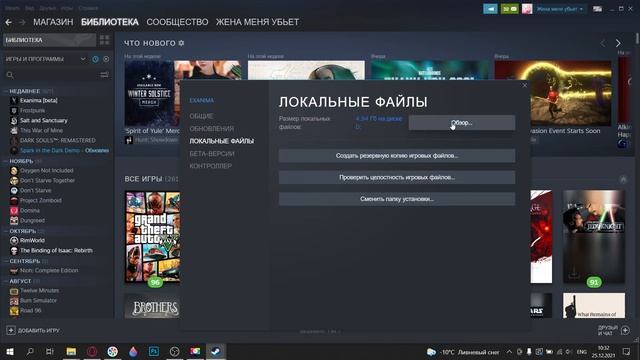Viewport: 640px width, 360px height.
Task: Open Photoshop on the taskbar
Action: (x=154, y=351)
